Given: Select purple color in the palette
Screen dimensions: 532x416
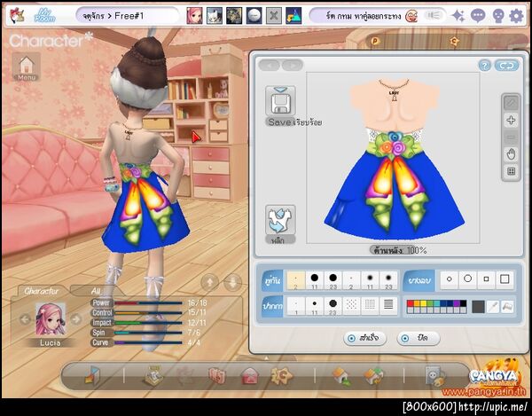Looking at the screenshot, I should pyautogui.click(x=457, y=303).
